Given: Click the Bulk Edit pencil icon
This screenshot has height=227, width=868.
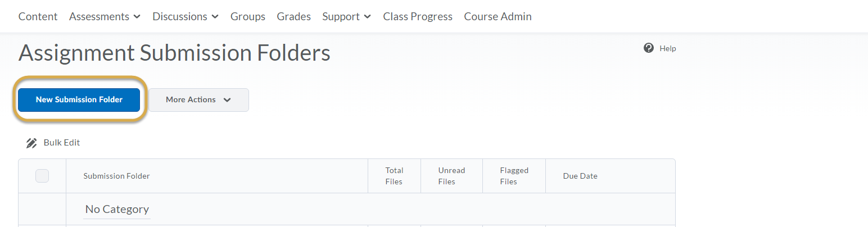Looking at the screenshot, I should 31,143.
